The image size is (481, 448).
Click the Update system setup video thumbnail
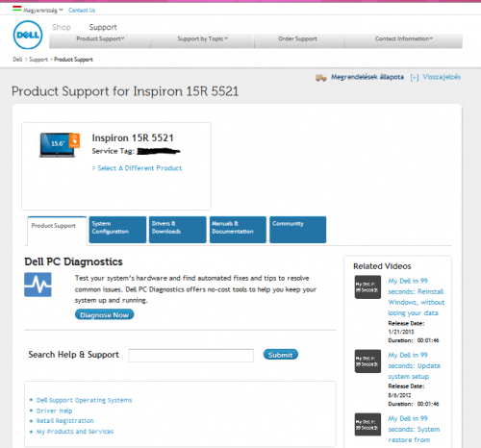(367, 361)
